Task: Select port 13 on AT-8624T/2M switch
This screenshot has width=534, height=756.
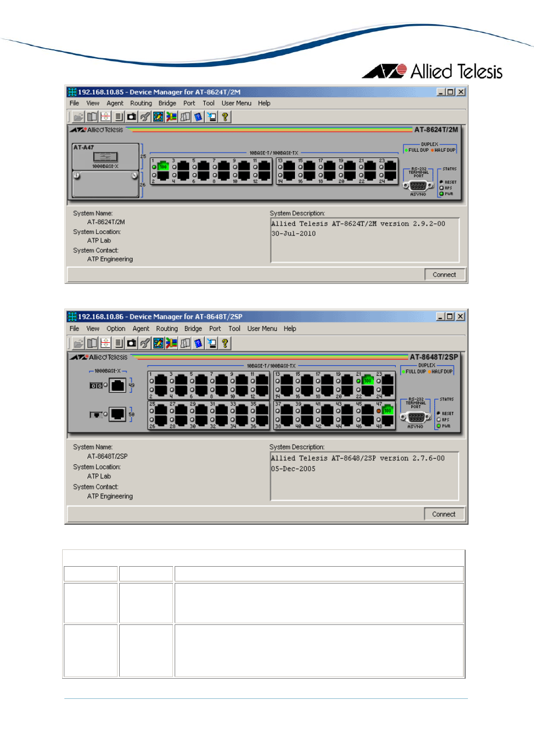Action: click(x=289, y=166)
